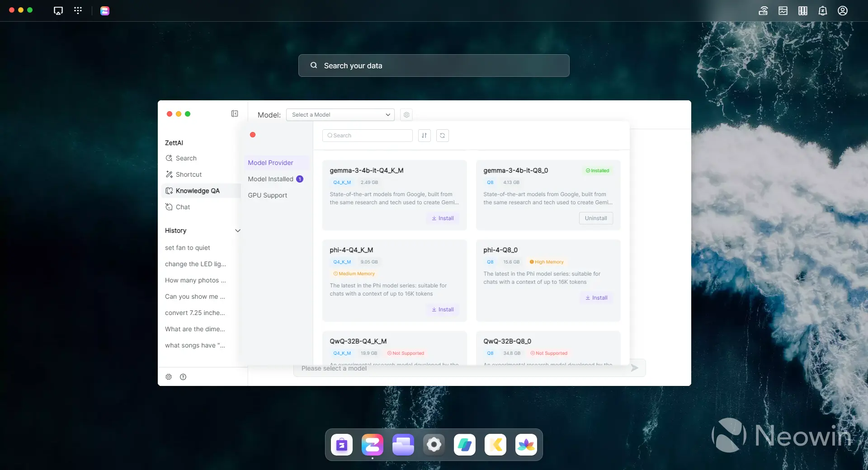Open the Select a Model dropdown

pyautogui.click(x=340, y=115)
